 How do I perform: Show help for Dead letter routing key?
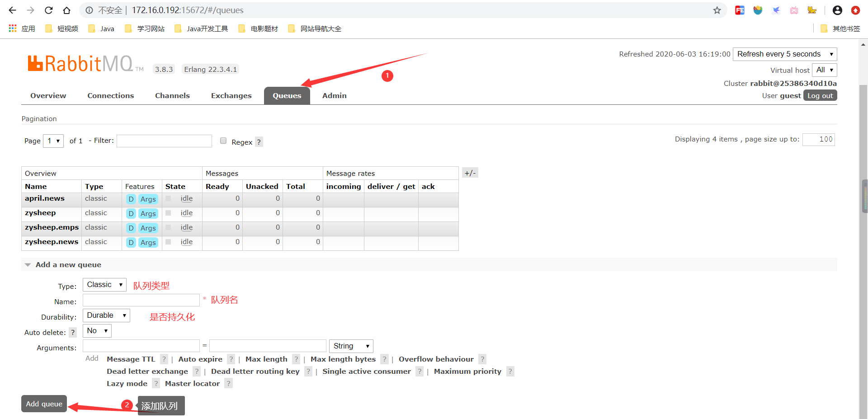tap(308, 371)
